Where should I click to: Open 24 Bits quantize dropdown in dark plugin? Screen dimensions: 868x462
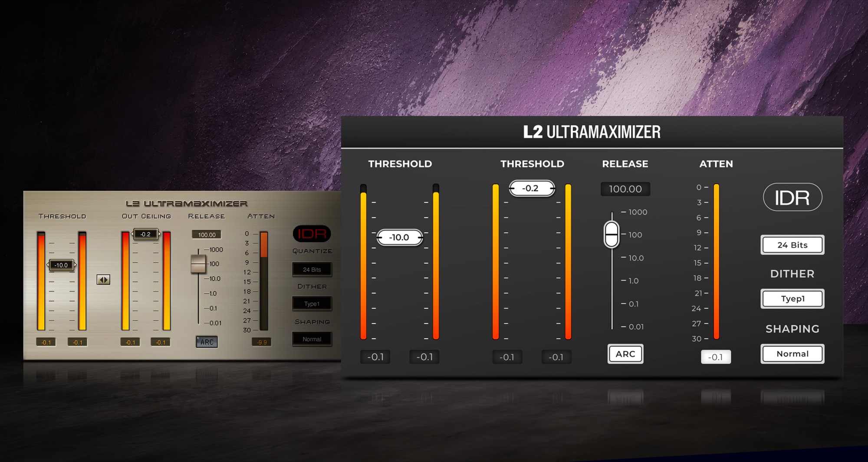point(792,245)
